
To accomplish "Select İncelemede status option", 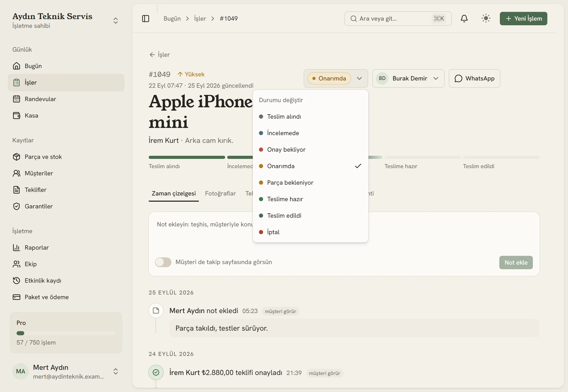I will 310,133.
